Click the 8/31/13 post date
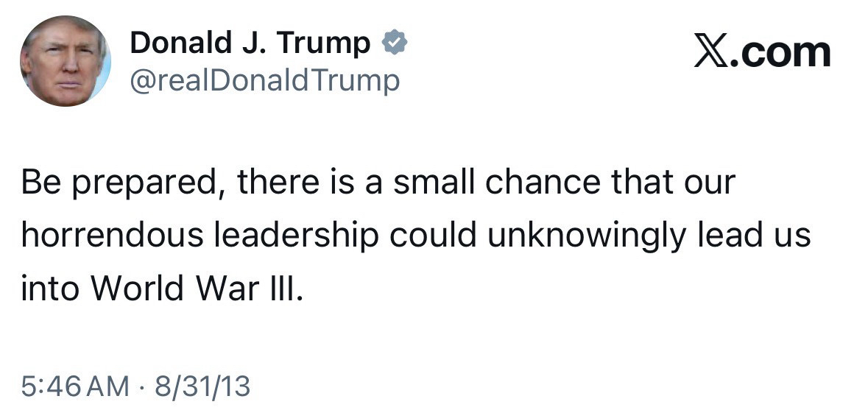Image resolution: width=868 pixels, height=410 pixels. pyautogui.click(x=201, y=385)
